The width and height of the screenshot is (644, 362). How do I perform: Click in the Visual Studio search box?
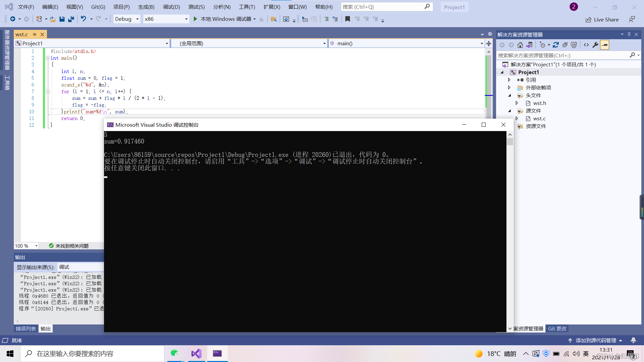pyautogui.click(x=387, y=7)
